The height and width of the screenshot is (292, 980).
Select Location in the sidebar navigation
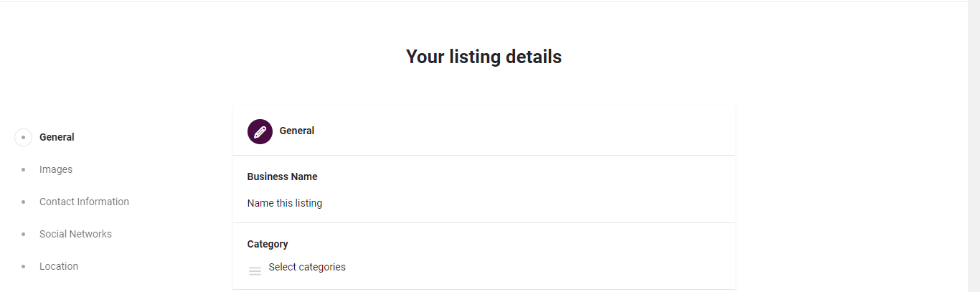coord(59,267)
